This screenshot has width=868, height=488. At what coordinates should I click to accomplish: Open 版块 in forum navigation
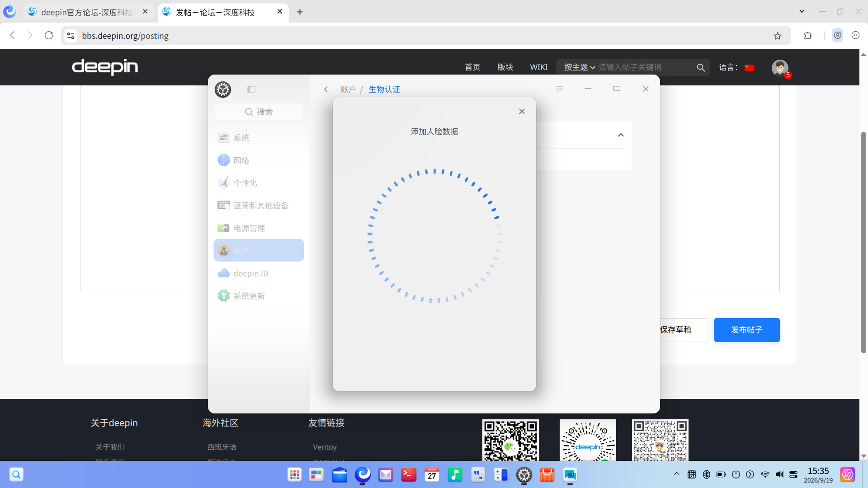(505, 67)
